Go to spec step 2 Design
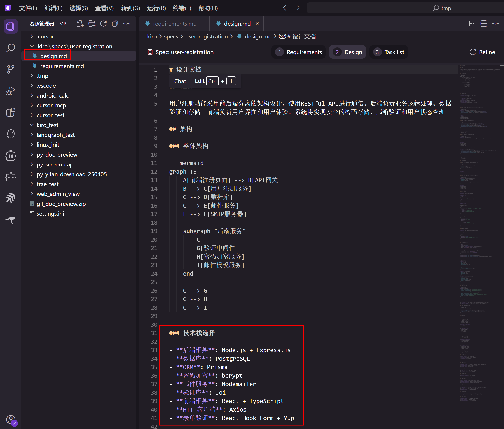The width and height of the screenshot is (504, 429). [347, 52]
